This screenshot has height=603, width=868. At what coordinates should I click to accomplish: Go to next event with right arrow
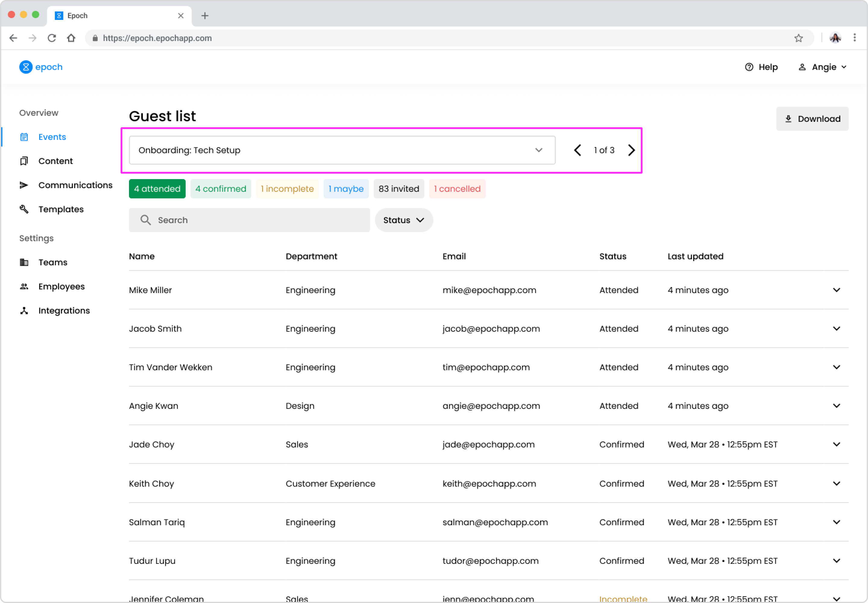point(631,150)
